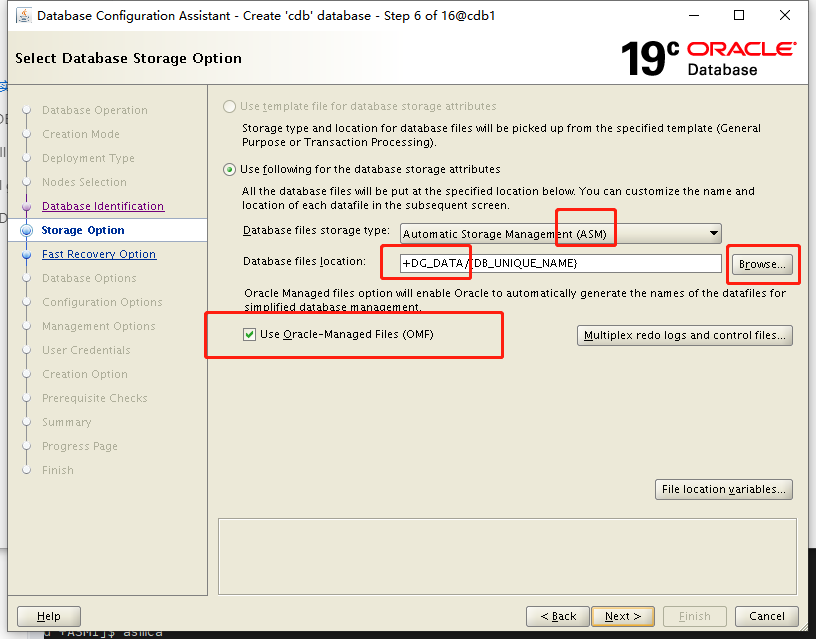The image size is (816, 639).
Task: Click the Creation Mode step label
Action: [x=81, y=134]
